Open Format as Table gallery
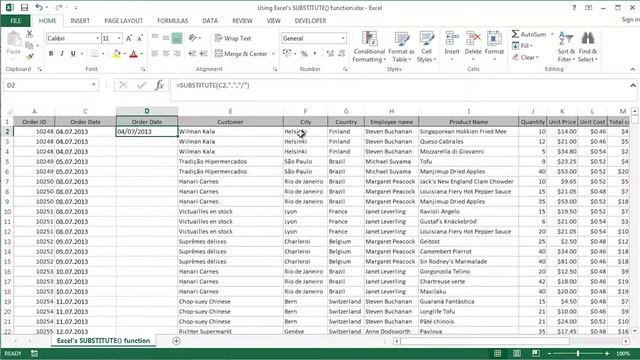 click(x=401, y=47)
